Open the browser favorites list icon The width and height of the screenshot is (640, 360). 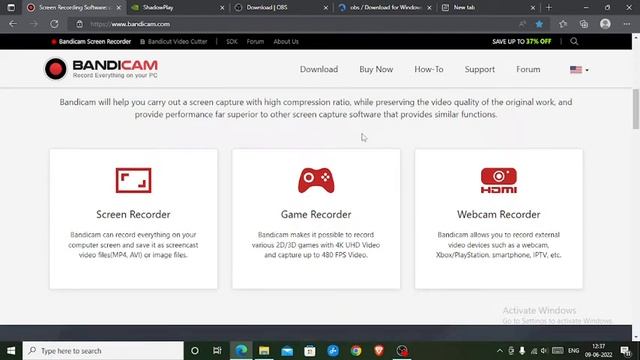click(563, 24)
